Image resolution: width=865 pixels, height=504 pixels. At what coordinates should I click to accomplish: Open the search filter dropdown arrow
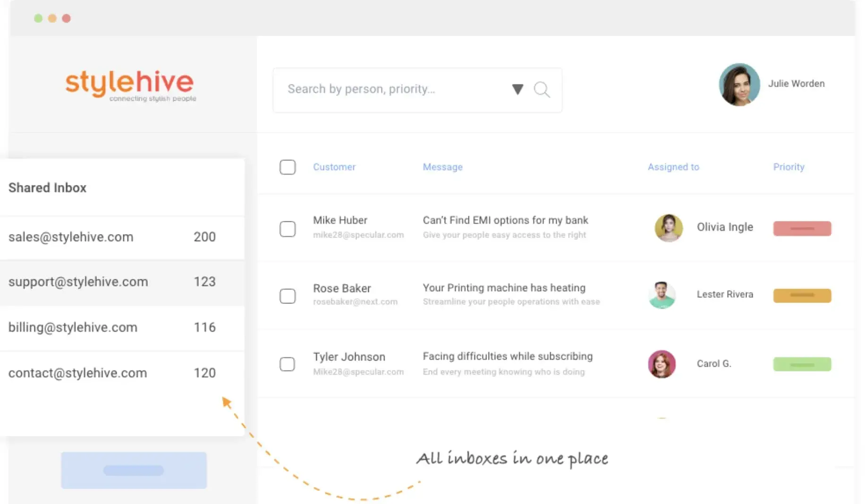tap(517, 89)
